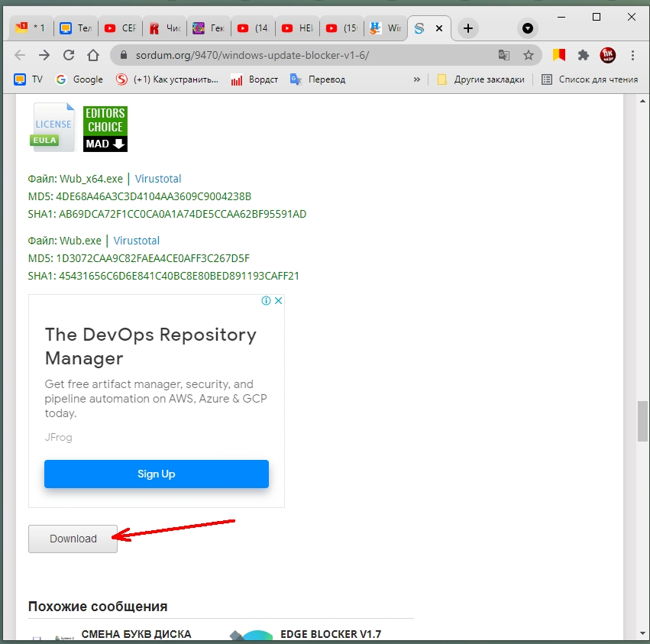Open 'Смена букв диска' related post
The height and width of the screenshot is (644, 650).
click(x=136, y=634)
